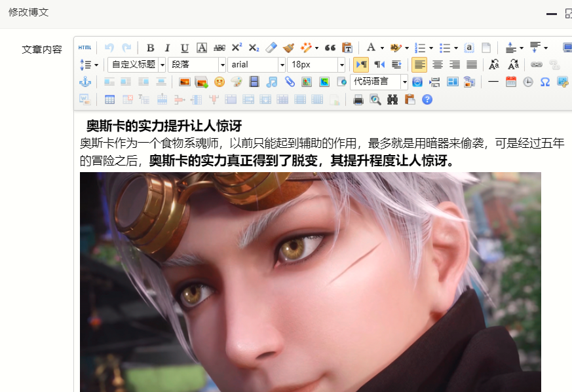Image resolution: width=572 pixels, height=392 pixels.
Task: Open the scrawl paint palette
Action: [x=237, y=82]
